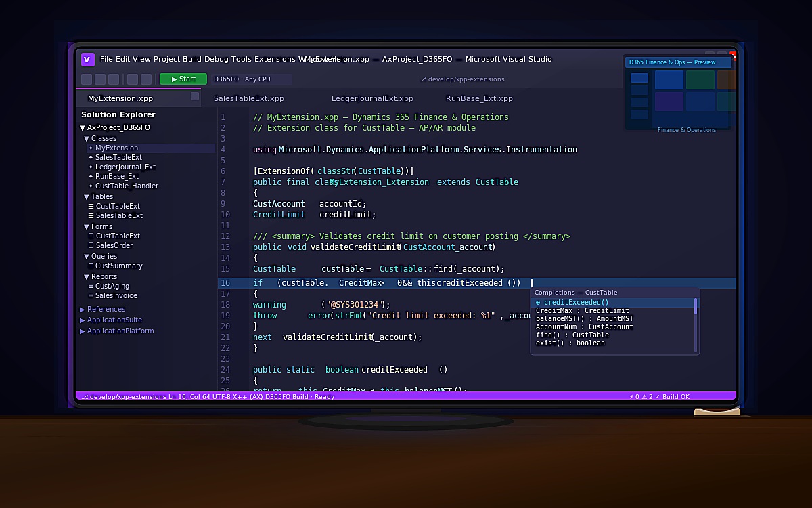Open the D365FO · Any CPU configuration dropdown

(251, 79)
